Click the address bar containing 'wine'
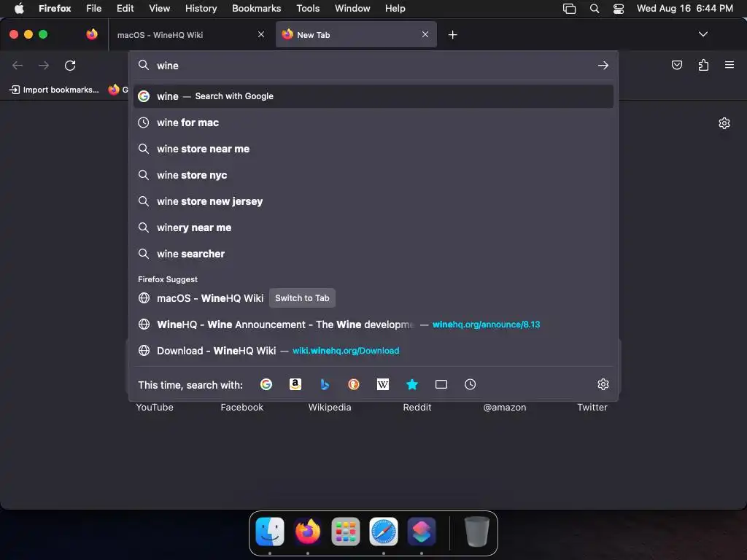747x560 pixels. [373, 65]
